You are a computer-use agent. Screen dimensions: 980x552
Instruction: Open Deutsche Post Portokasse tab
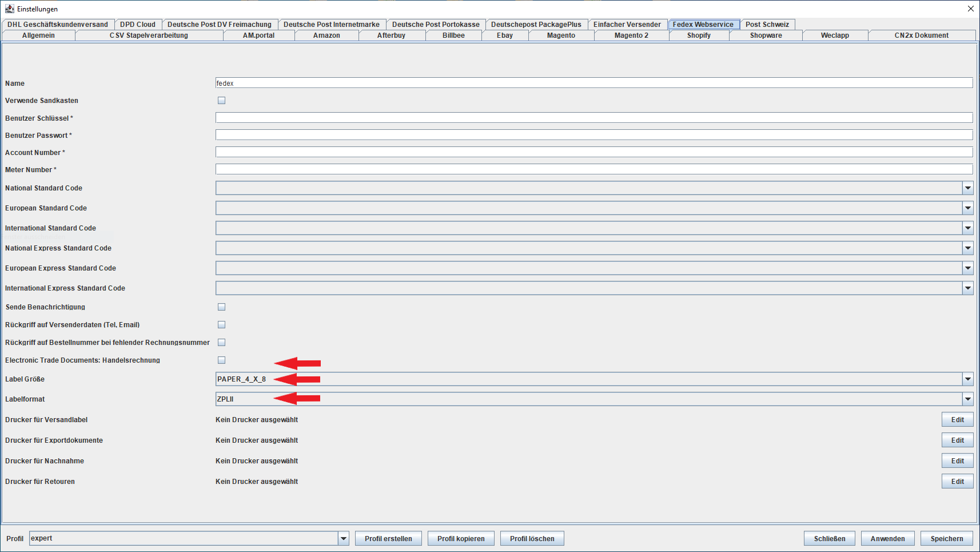click(x=436, y=25)
